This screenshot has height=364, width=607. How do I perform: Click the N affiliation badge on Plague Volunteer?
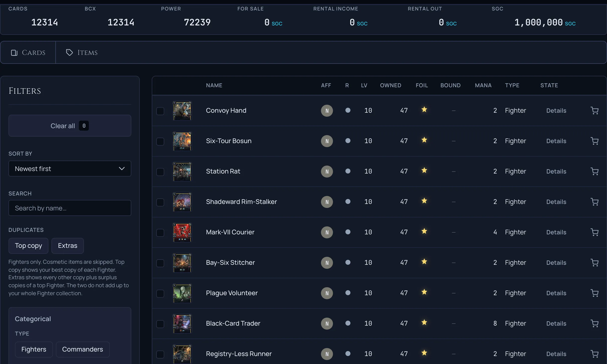327,293
